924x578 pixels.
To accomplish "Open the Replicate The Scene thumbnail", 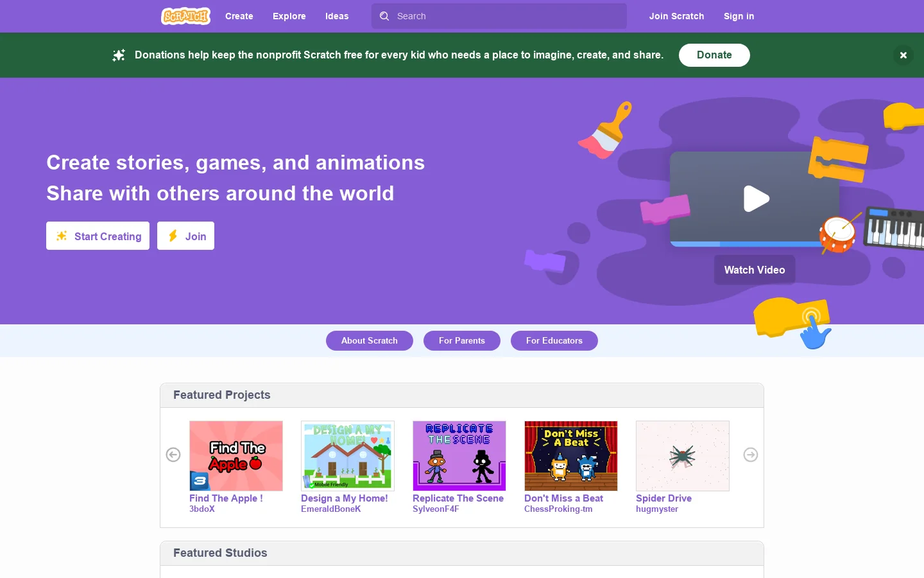I will tap(459, 456).
